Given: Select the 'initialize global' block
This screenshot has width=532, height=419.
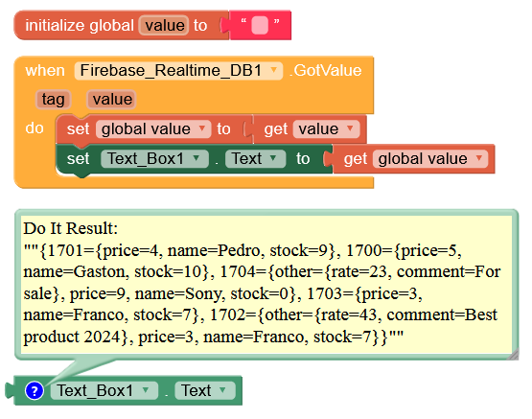Looking at the screenshot, I should (x=80, y=26).
